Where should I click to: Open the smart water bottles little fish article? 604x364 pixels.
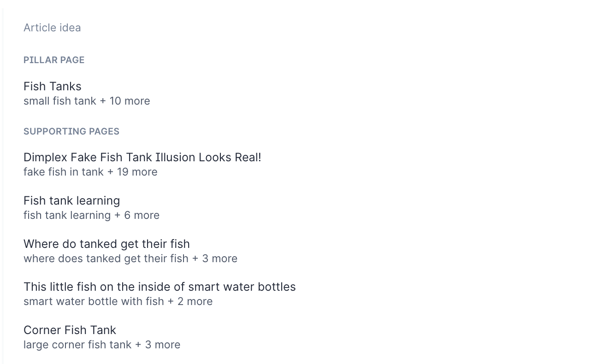coord(160,287)
